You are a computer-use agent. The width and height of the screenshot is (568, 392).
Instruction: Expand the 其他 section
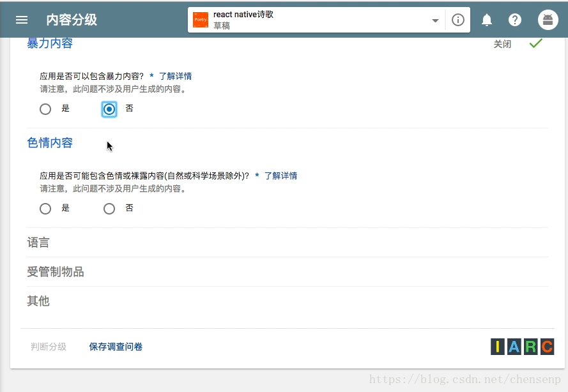[x=38, y=301]
